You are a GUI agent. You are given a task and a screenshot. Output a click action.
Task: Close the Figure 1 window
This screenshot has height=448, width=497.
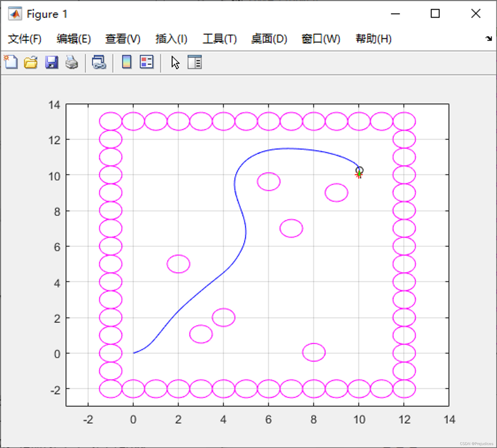click(x=476, y=13)
